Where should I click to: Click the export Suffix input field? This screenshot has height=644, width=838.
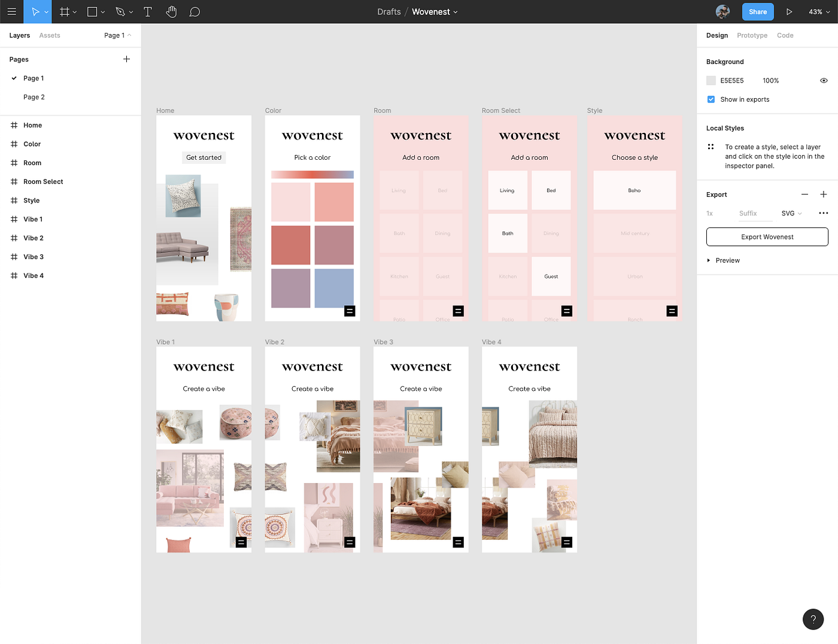pos(755,214)
